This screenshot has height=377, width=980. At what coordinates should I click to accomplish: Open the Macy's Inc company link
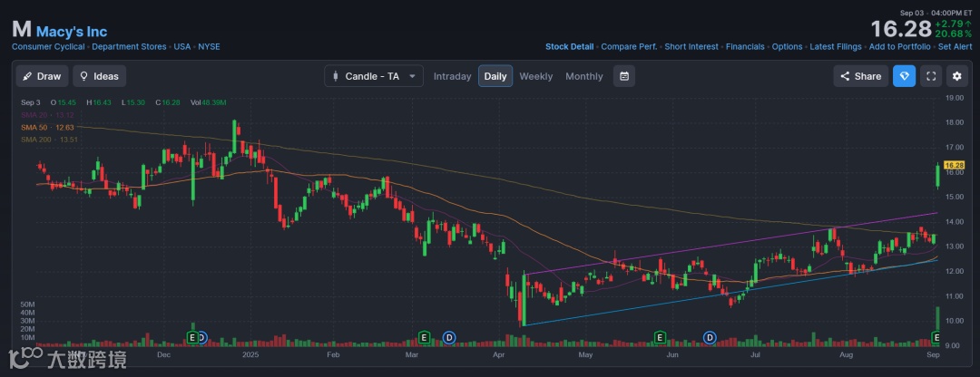pos(72,31)
